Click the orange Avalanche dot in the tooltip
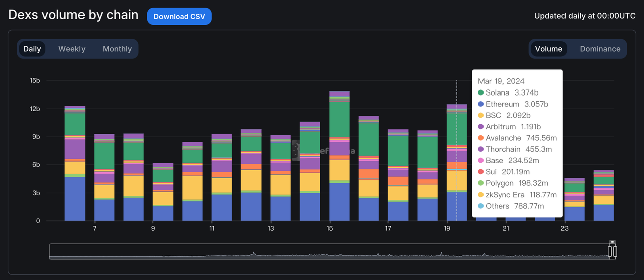 (x=481, y=138)
